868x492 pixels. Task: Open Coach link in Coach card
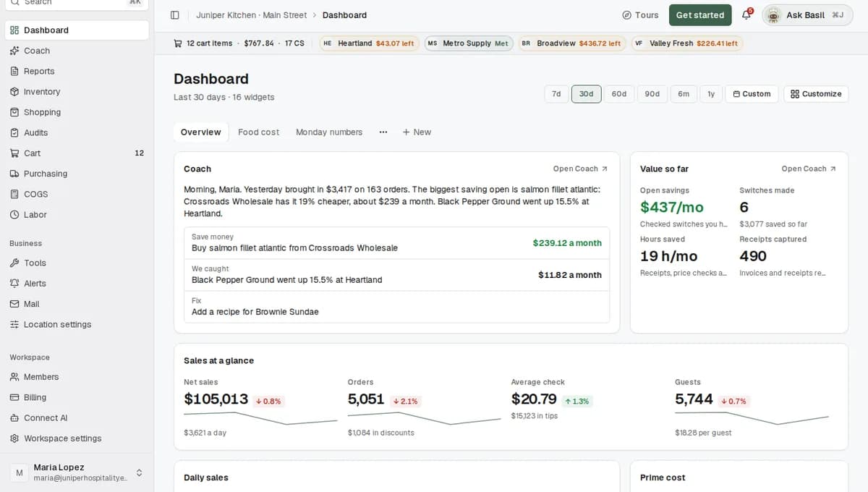[x=581, y=169]
